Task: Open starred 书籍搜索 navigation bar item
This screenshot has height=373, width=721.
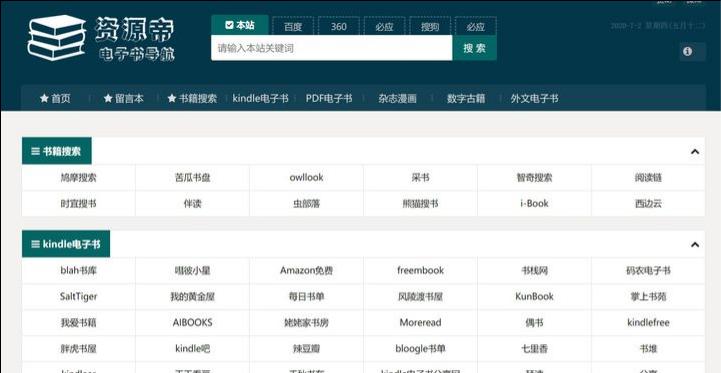Action: coord(192,98)
